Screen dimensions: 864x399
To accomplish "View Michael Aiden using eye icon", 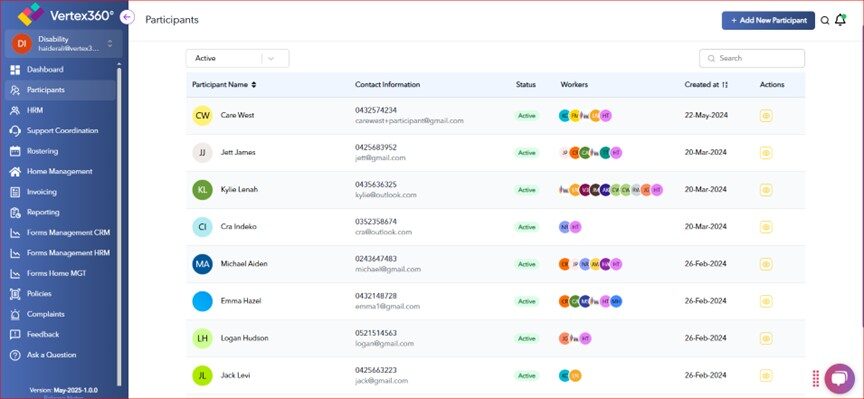I will pyautogui.click(x=766, y=264).
